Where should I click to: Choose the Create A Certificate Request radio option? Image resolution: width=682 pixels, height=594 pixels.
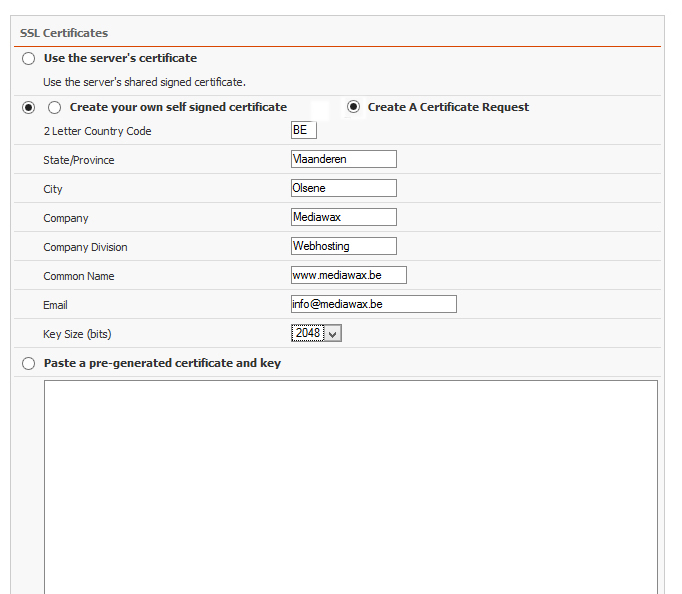click(353, 107)
